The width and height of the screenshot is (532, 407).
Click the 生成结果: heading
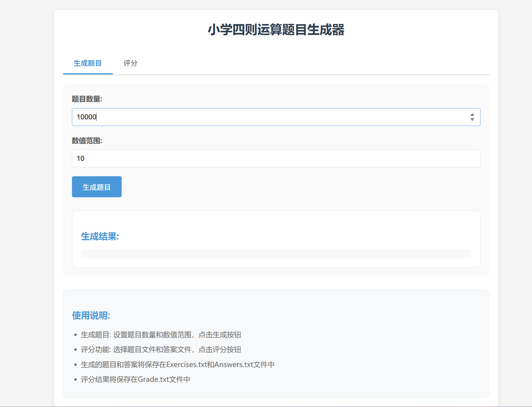tap(100, 236)
